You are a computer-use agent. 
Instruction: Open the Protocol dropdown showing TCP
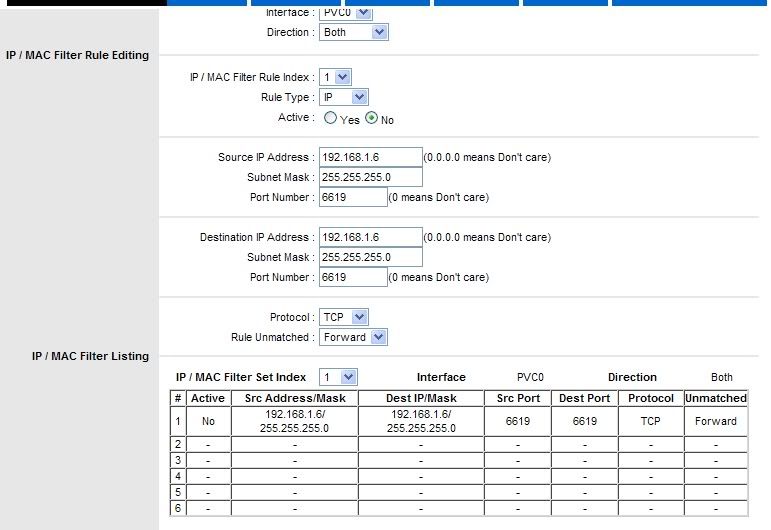tap(344, 317)
